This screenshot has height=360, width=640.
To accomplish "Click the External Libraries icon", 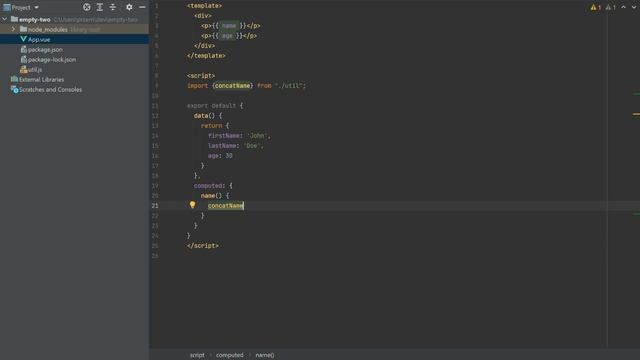I will tap(14, 79).
